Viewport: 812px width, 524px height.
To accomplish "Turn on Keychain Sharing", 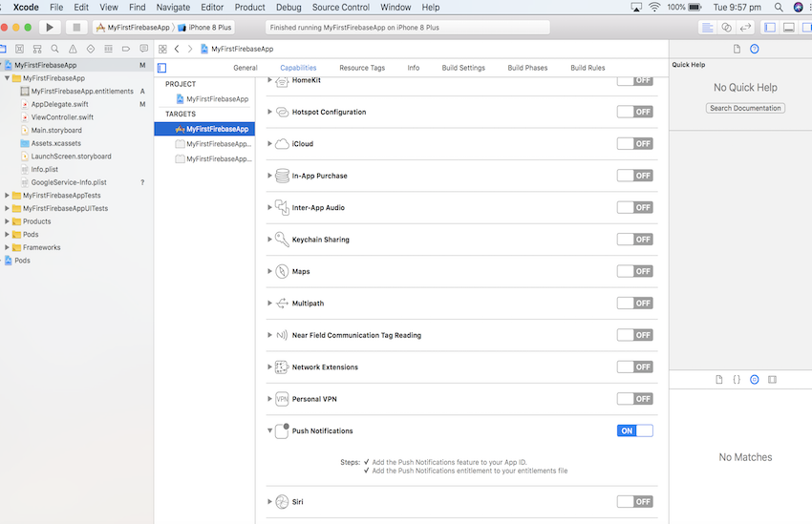I will tap(635, 240).
